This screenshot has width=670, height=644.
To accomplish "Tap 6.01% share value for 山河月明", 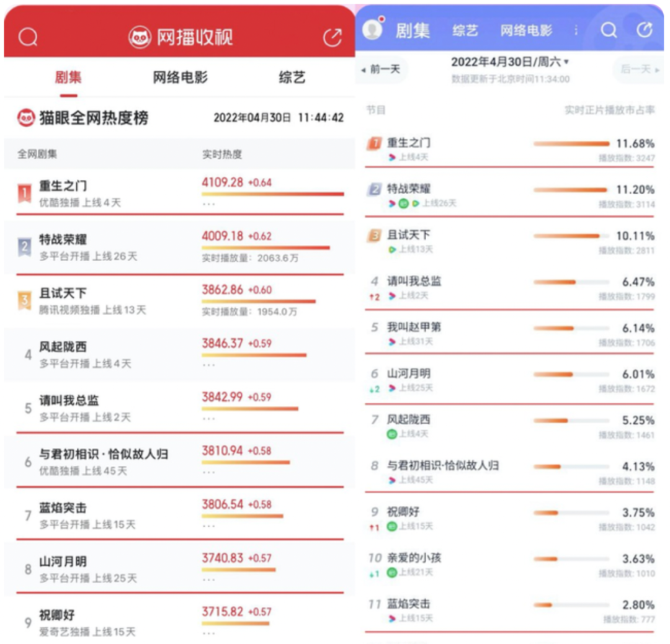I will point(638,374).
